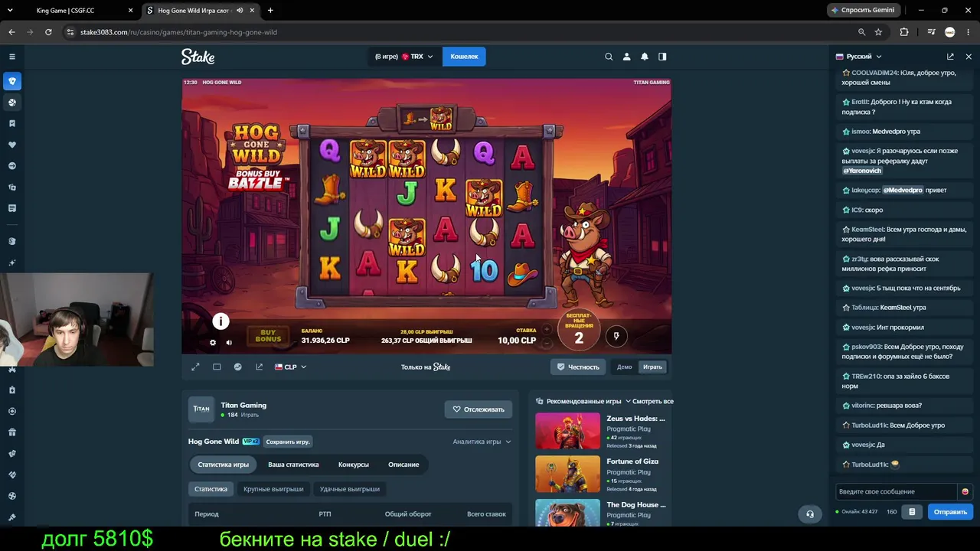
Task: Send chat message with Отправить
Action: tap(950, 512)
